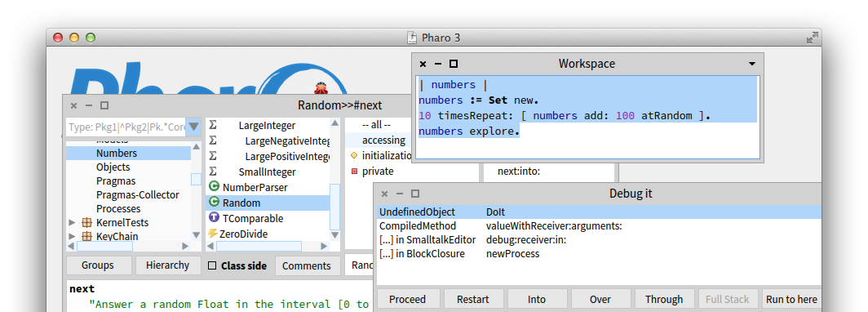
Task: Expand the KeyChain package tree node
Action: click(x=72, y=237)
